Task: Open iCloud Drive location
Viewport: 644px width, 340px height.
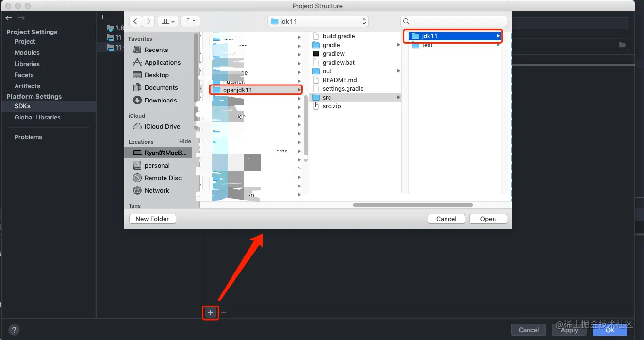Action: coord(162,126)
